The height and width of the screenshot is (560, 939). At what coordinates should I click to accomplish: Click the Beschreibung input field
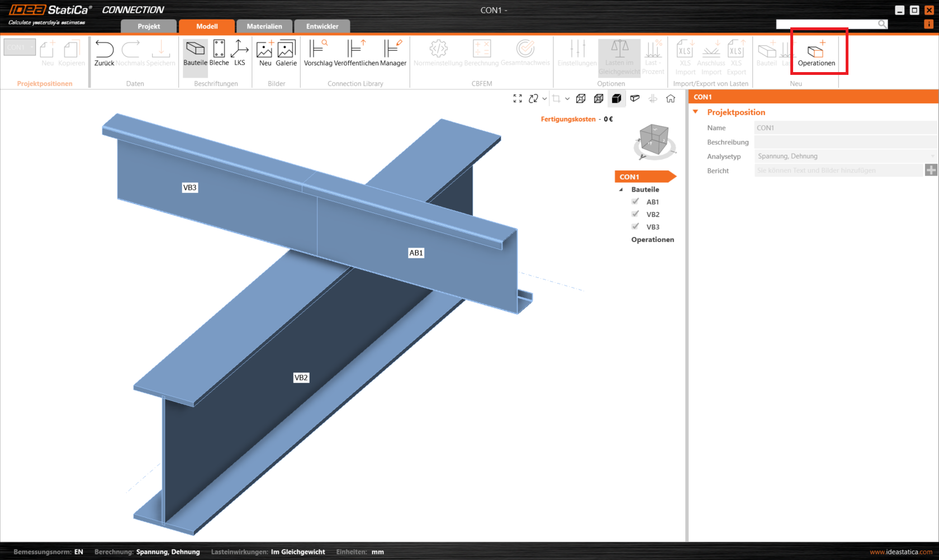(845, 142)
